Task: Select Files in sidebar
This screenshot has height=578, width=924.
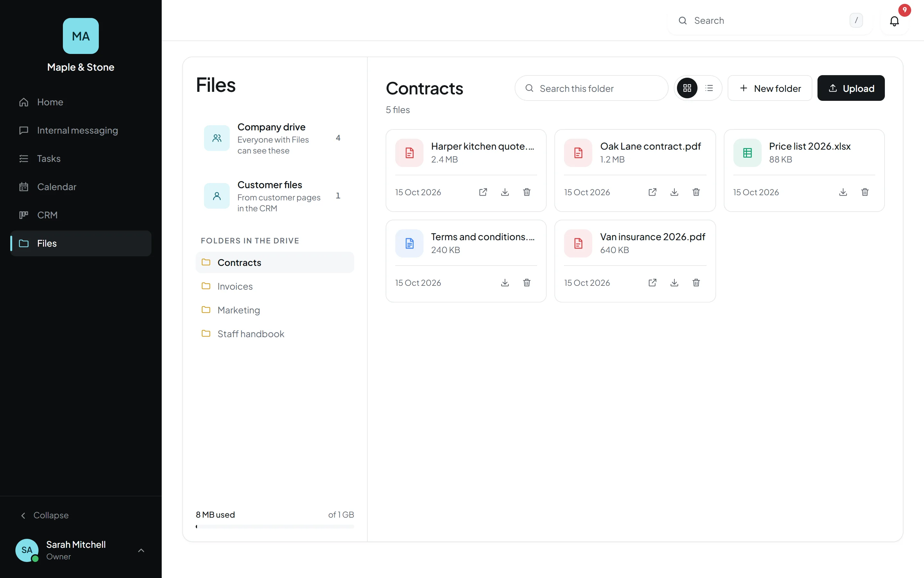Action: [x=81, y=243]
